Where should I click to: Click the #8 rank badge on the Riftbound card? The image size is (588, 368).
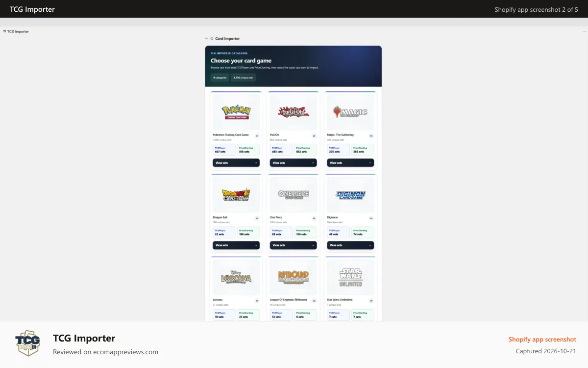tap(314, 301)
